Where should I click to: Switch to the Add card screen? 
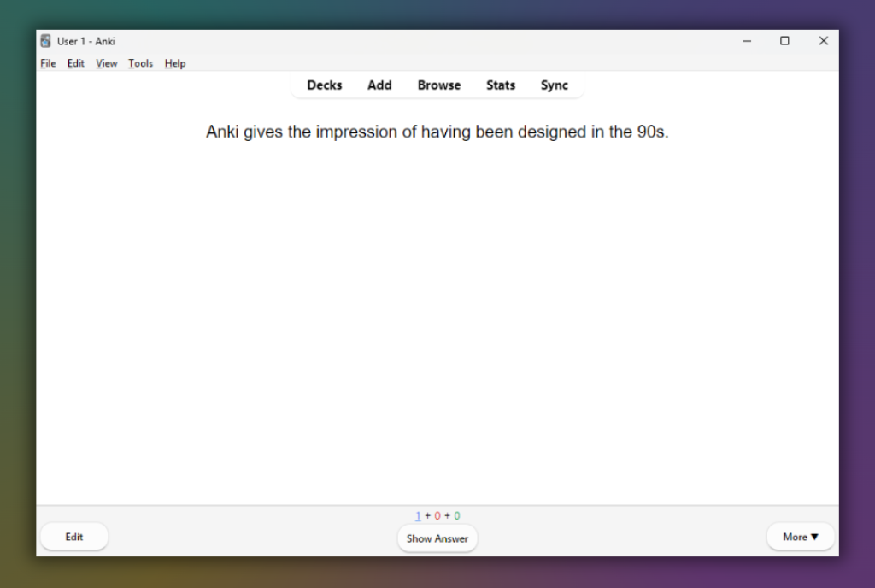tap(379, 85)
